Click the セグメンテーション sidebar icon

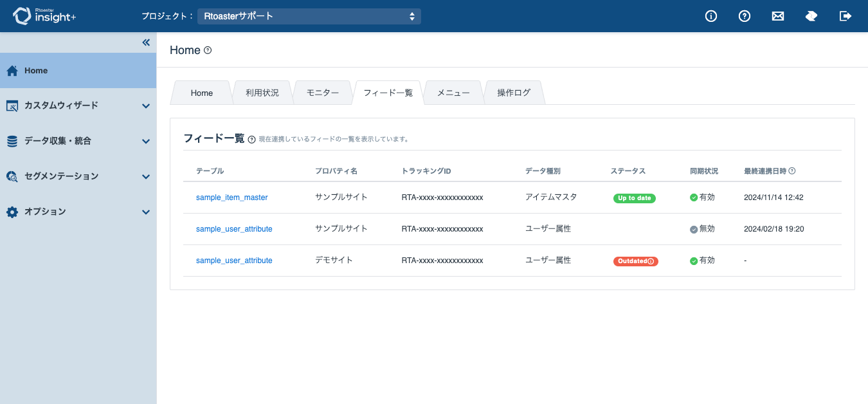pyautogui.click(x=12, y=176)
